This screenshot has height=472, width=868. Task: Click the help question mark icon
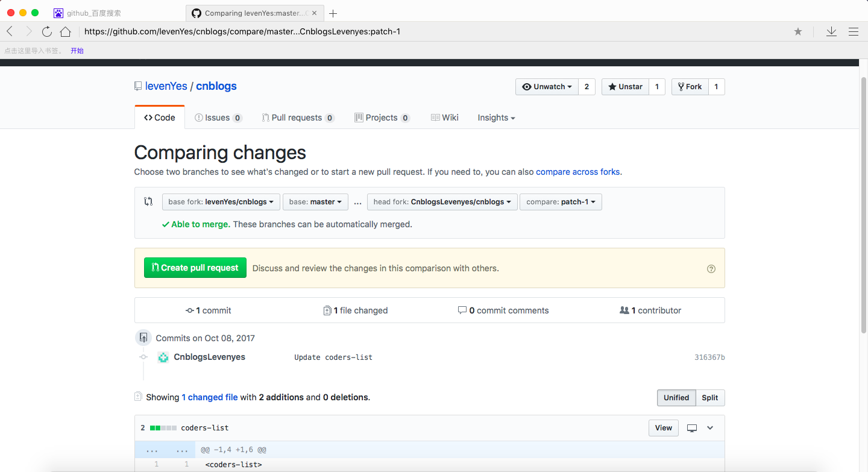coord(711,269)
